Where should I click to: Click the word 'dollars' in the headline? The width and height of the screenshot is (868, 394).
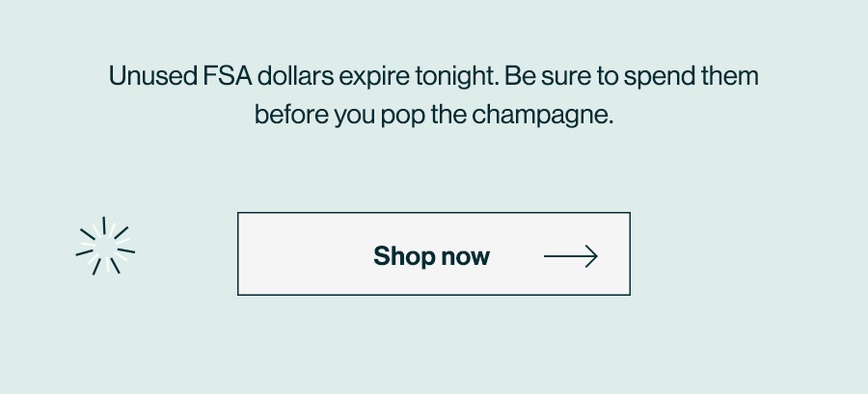(296, 76)
